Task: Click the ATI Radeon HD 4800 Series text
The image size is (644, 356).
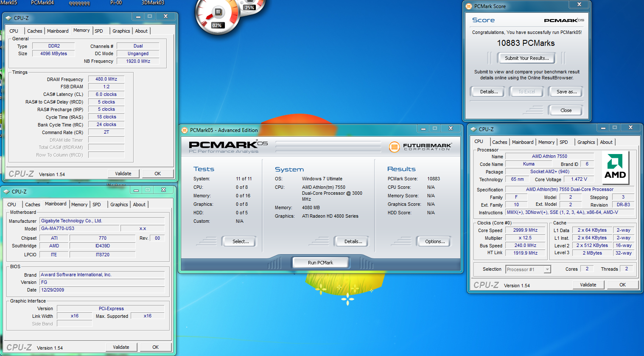Action: tap(330, 216)
